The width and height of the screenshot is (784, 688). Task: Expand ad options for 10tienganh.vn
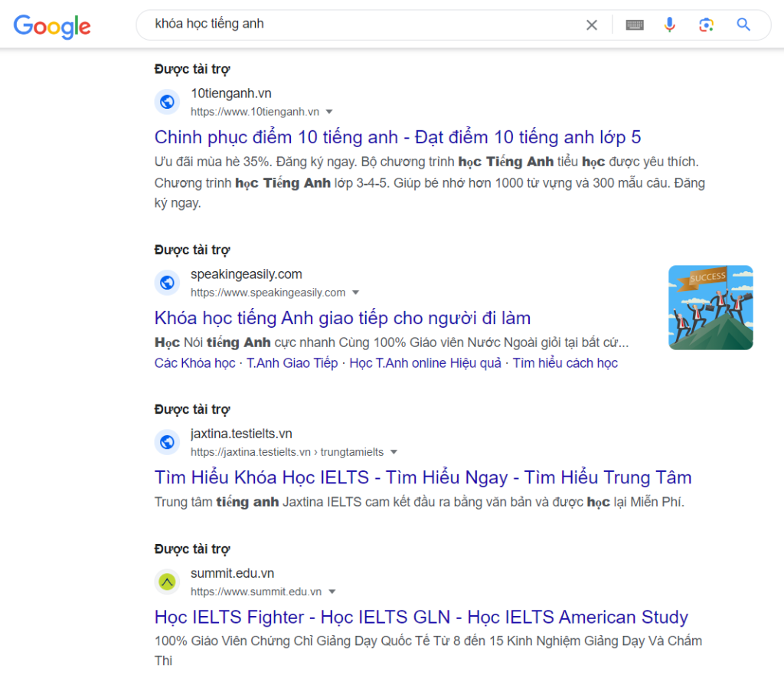(329, 111)
